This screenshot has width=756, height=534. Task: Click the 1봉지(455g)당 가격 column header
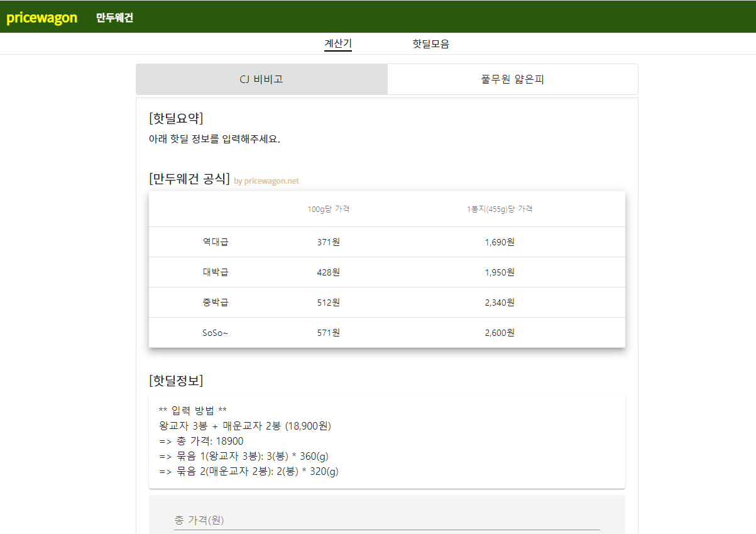[x=500, y=209]
